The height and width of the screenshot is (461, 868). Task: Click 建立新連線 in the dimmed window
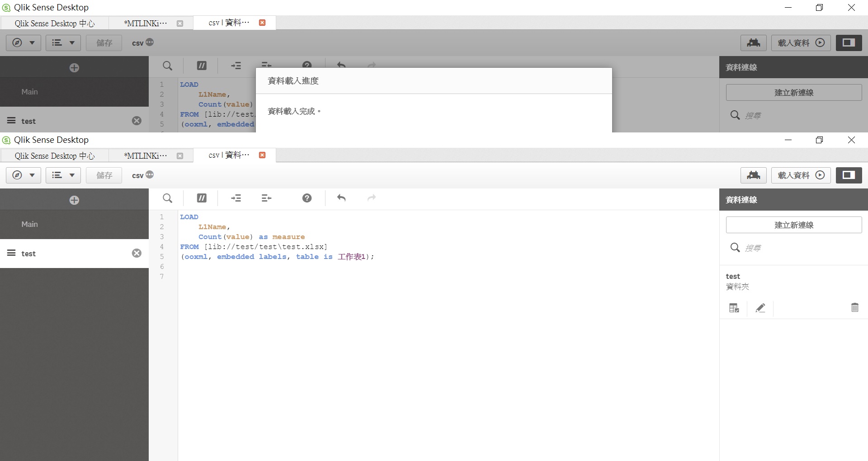(x=794, y=92)
